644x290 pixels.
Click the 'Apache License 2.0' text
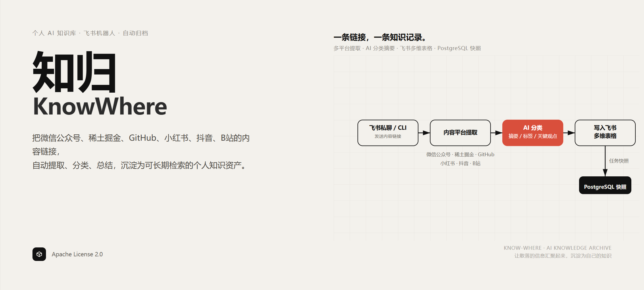pyautogui.click(x=77, y=254)
